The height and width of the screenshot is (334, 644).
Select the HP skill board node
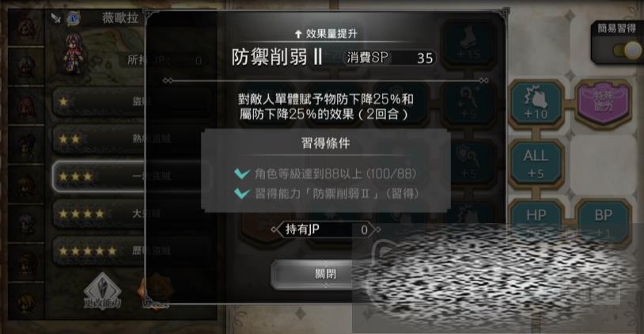[536, 216]
